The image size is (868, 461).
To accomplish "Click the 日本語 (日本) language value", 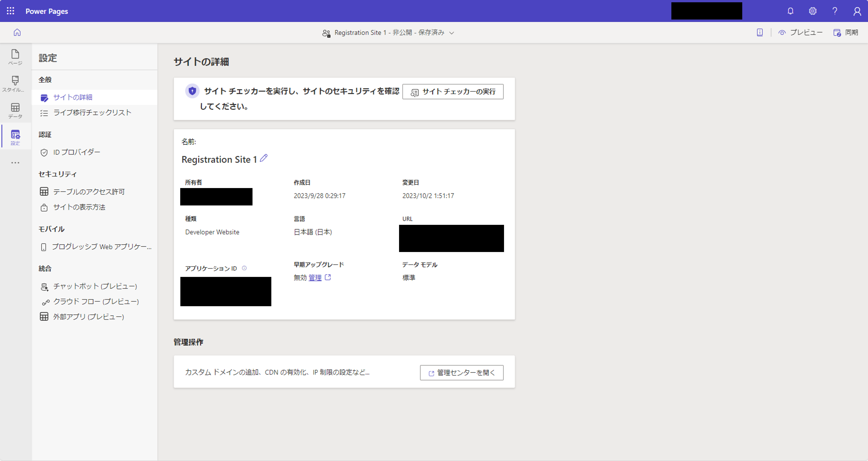I will click(313, 232).
